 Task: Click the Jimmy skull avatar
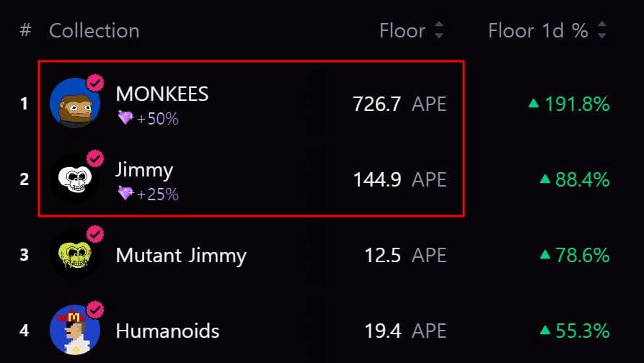[75, 179]
